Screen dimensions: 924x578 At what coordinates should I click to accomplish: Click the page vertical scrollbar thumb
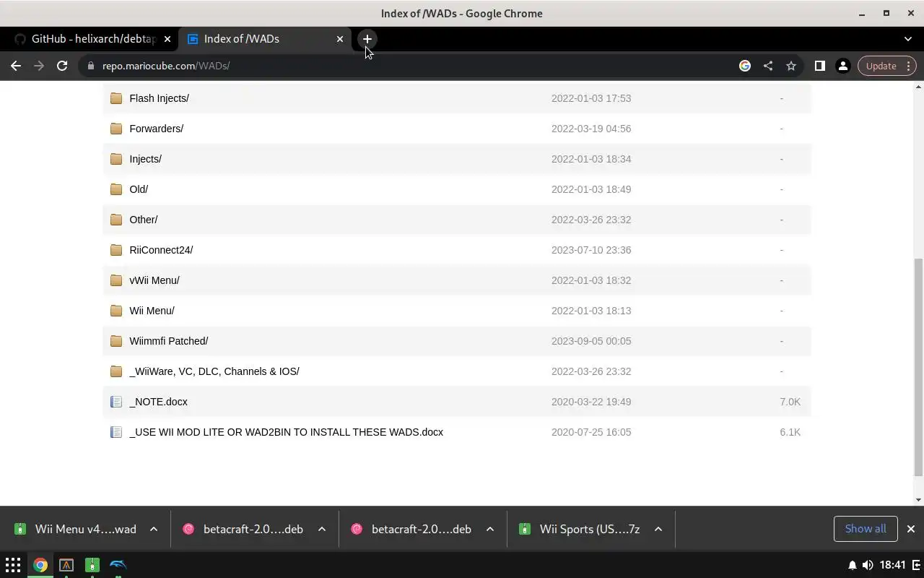pos(918,367)
